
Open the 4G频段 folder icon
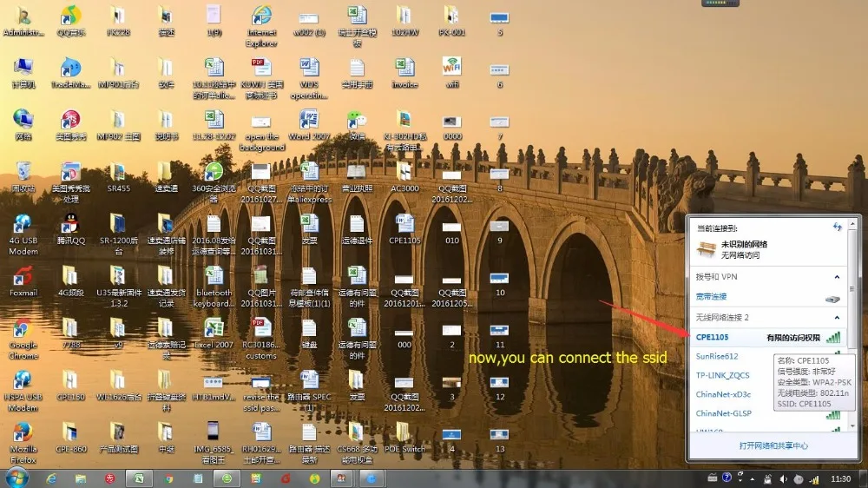(x=71, y=281)
